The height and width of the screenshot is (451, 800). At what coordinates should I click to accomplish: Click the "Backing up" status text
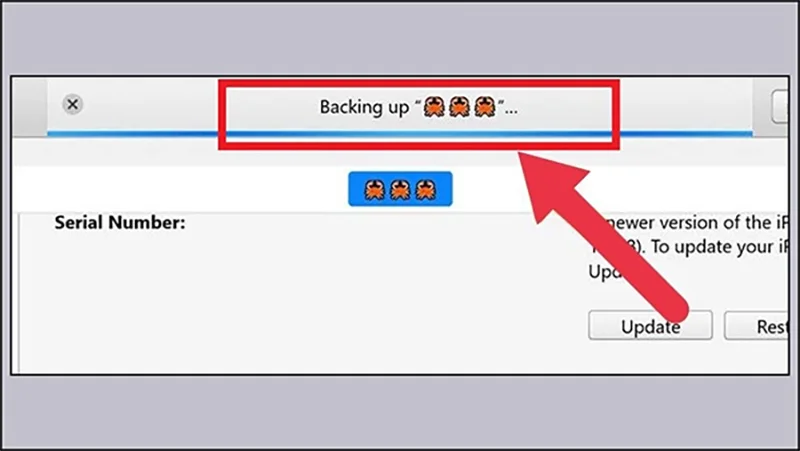(364, 107)
